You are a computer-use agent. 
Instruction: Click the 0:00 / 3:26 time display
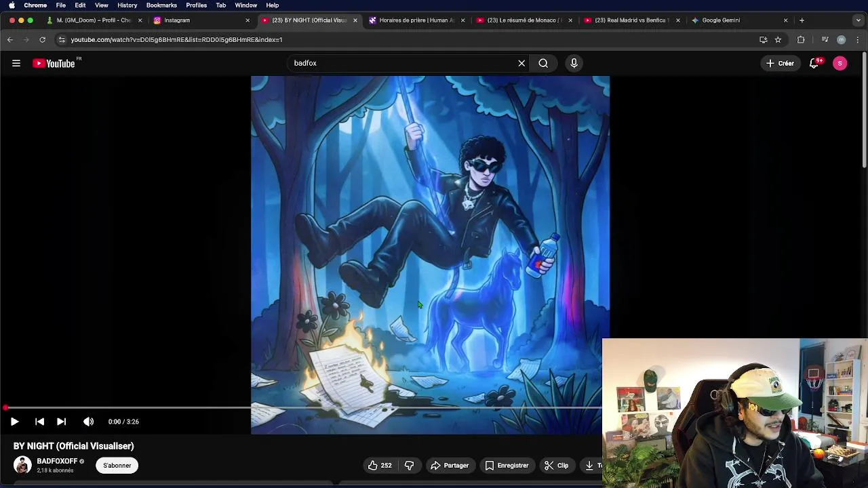click(123, 422)
